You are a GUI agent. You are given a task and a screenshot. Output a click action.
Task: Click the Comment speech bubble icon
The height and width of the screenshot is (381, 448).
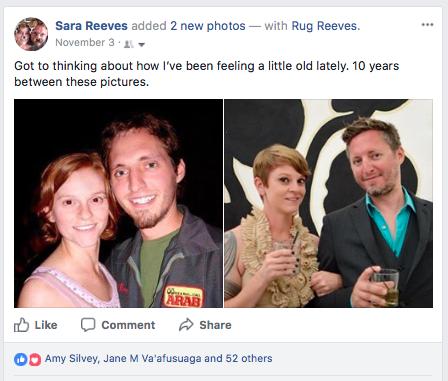88,325
